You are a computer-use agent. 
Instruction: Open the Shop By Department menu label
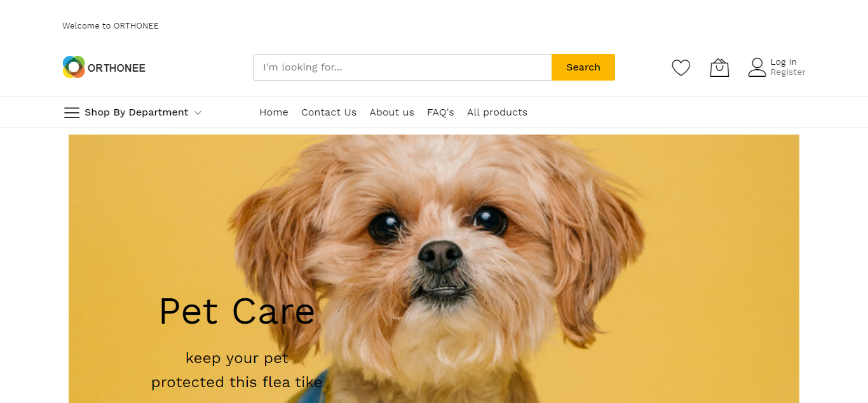coord(136,112)
